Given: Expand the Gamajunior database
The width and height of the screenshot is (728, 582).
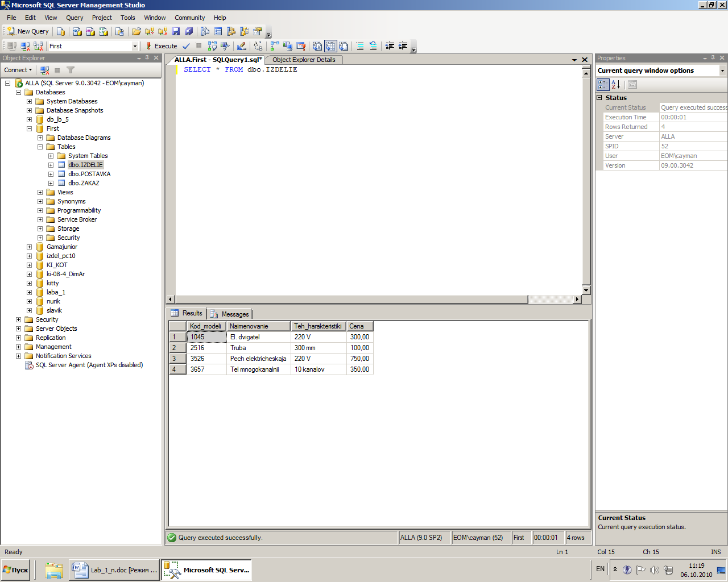Looking at the screenshot, I should click(x=29, y=247).
